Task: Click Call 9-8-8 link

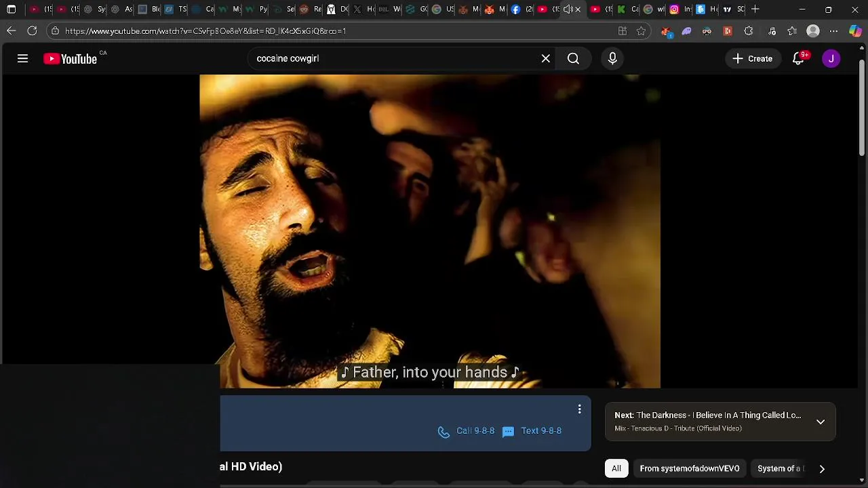Action: pyautogui.click(x=467, y=431)
